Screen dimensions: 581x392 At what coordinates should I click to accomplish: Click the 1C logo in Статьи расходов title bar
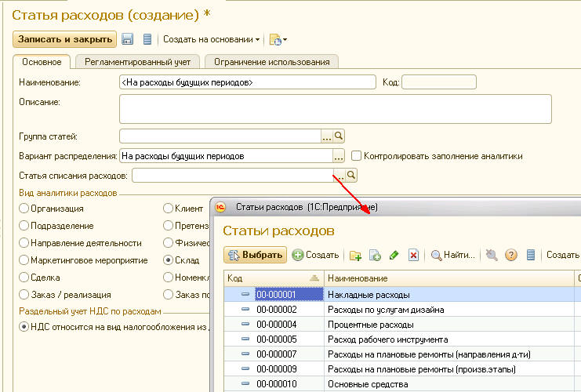click(x=221, y=207)
